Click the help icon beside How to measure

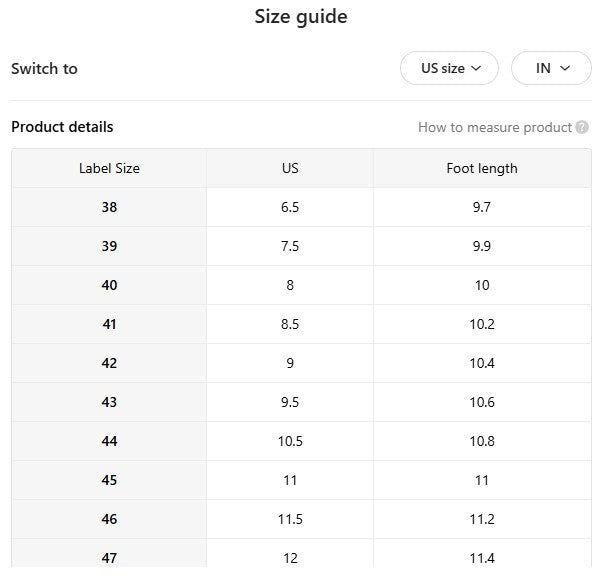click(582, 128)
